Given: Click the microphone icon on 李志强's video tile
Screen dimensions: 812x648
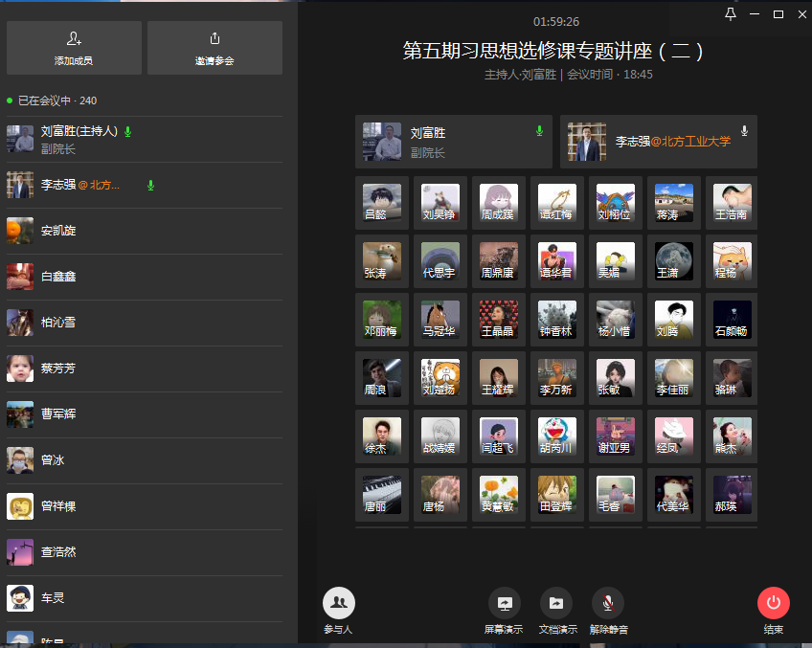Looking at the screenshot, I should (x=744, y=131).
